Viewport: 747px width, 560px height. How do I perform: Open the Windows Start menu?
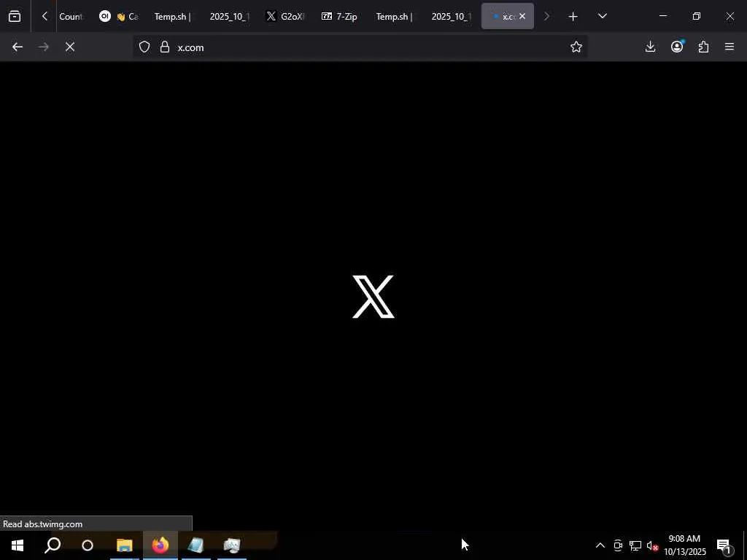[18, 545]
